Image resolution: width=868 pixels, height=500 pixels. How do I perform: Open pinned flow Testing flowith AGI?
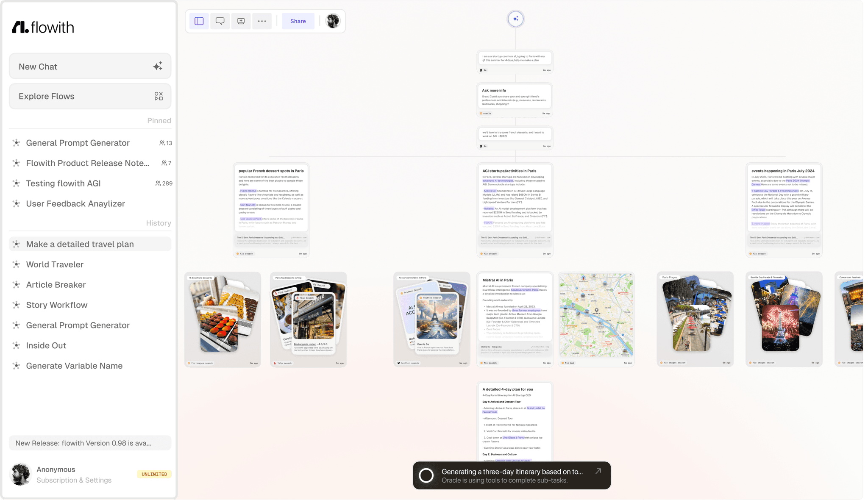tap(63, 183)
